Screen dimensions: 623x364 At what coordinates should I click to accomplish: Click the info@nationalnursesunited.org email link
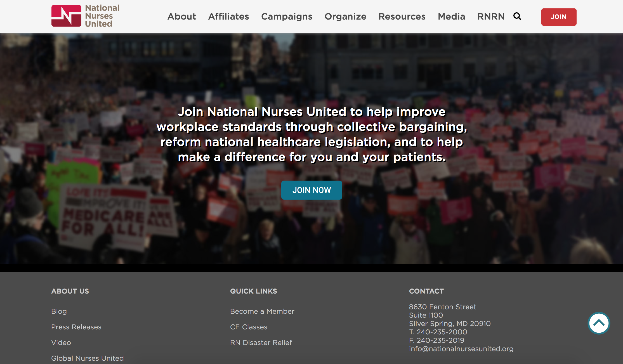[461, 349]
